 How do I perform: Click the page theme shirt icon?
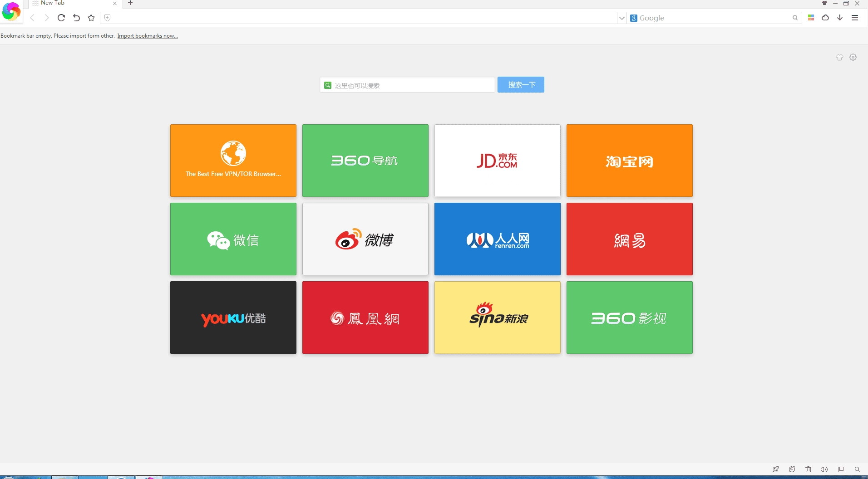tap(839, 57)
